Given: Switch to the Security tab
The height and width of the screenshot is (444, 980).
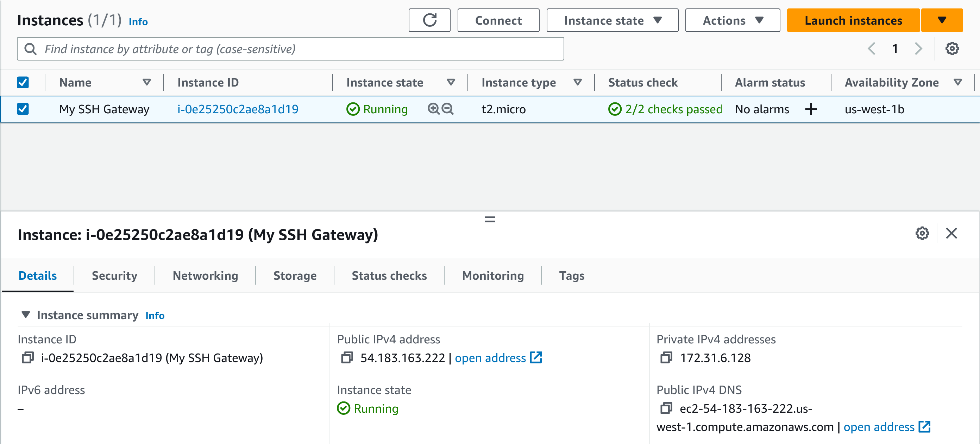Looking at the screenshot, I should 114,275.
